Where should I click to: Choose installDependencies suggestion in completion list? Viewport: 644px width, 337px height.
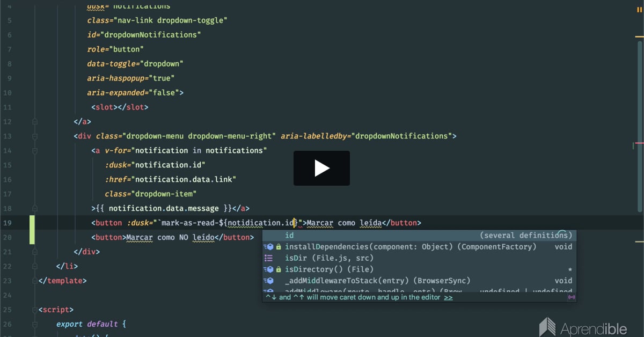click(x=419, y=247)
